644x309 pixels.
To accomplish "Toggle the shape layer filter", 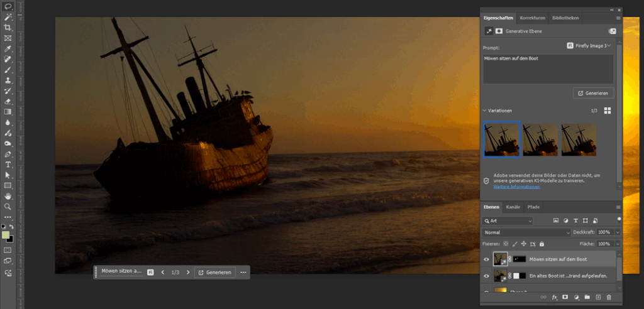I will 586,221.
